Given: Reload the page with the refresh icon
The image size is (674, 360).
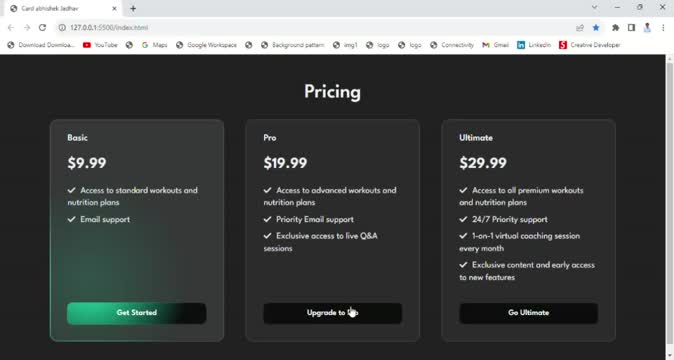Looking at the screenshot, I should click(x=42, y=27).
